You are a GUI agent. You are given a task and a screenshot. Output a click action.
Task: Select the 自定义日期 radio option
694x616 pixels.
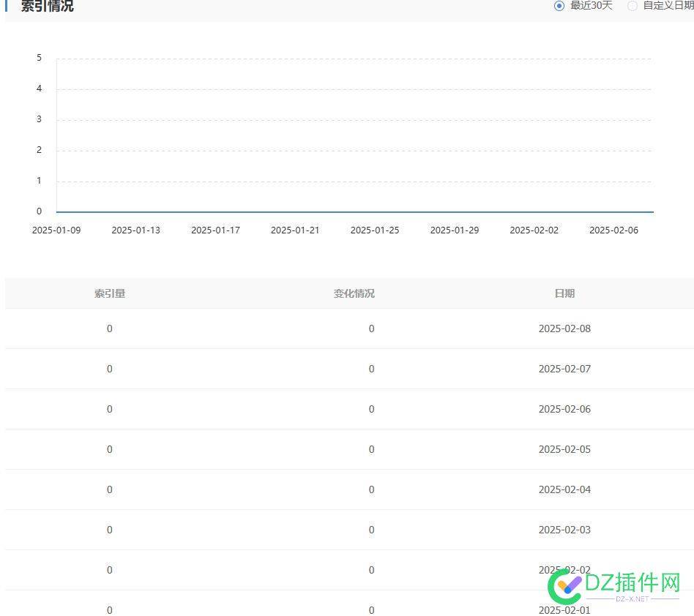pos(633,6)
